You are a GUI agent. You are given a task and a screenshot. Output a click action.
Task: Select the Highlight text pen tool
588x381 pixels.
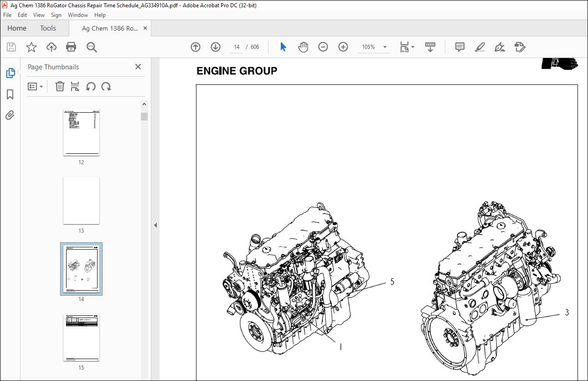[x=480, y=47]
